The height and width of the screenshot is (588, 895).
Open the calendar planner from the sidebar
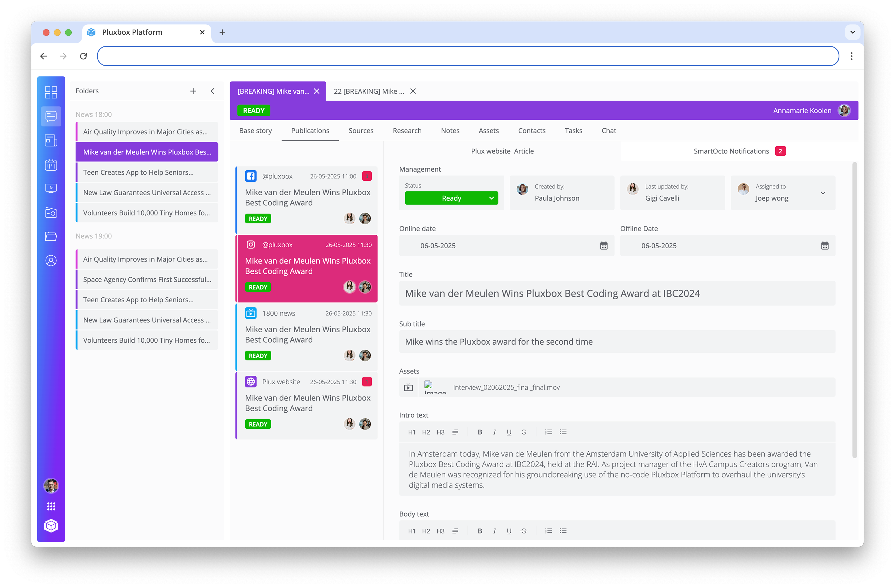tap(51, 164)
